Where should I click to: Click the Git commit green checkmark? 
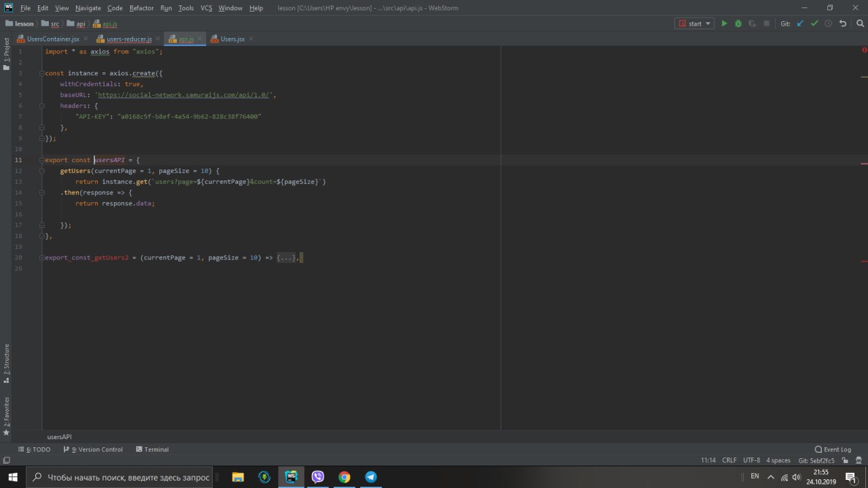click(x=814, y=24)
